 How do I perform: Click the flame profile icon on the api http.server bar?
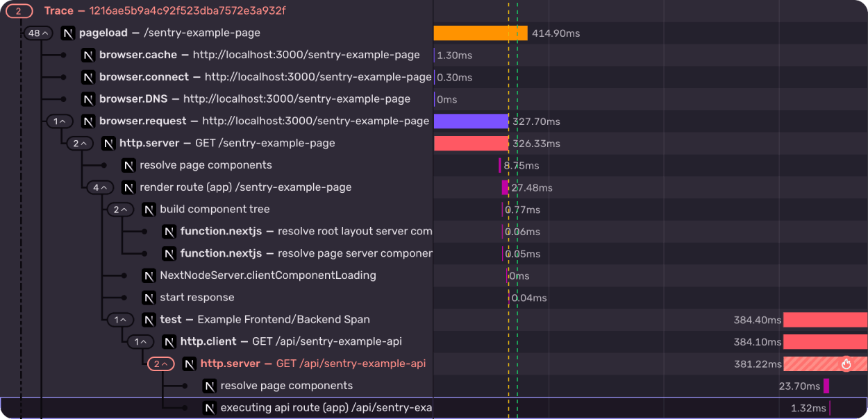pyautogui.click(x=846, y=363)
